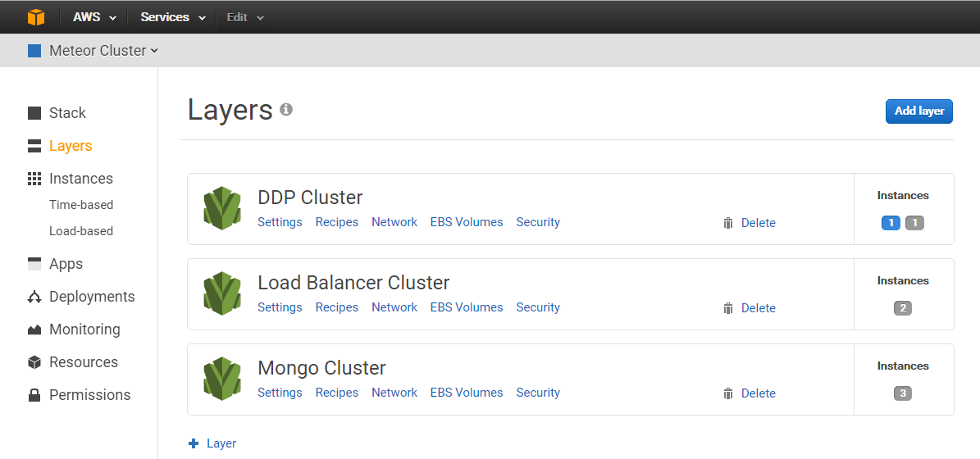Go to Apps in the sidebar
Image resolution: width=980 pixels, height=459 pixels.
tap(66, 264)
